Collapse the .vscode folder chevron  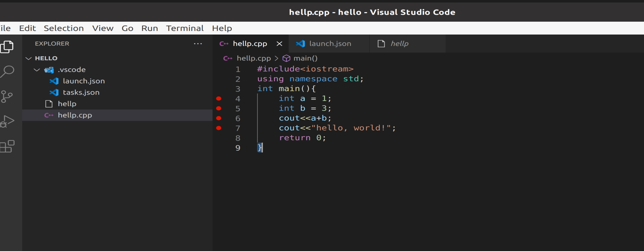(x=37, y=70)
